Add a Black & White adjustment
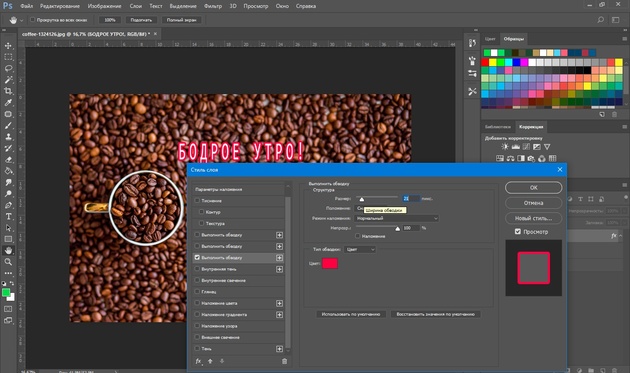 [521, 158]
